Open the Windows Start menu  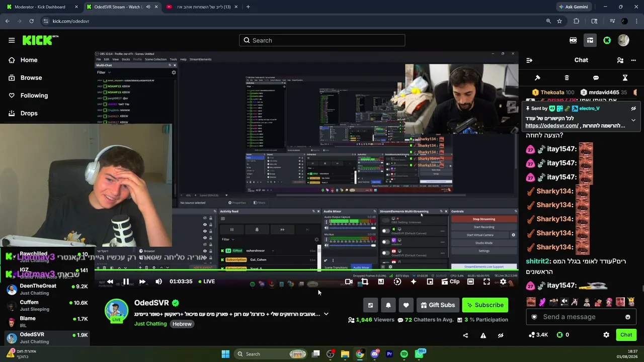coord(225,354)
